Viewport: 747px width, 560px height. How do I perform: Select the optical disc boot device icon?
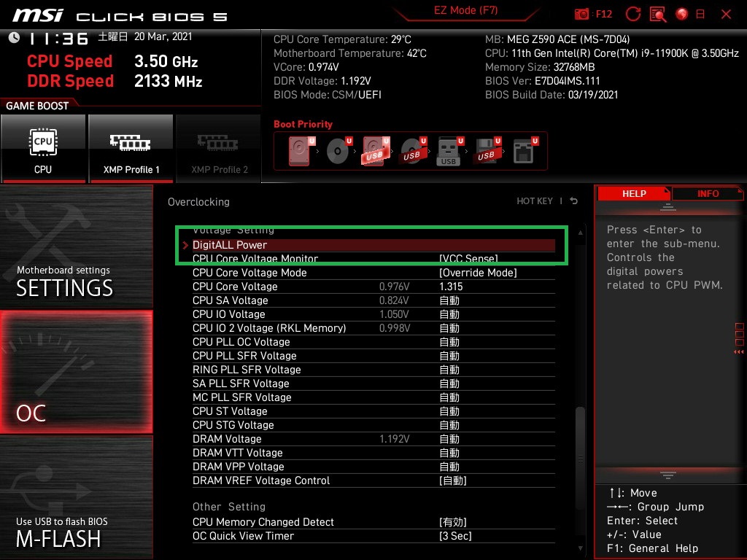(x=339, y=150)
